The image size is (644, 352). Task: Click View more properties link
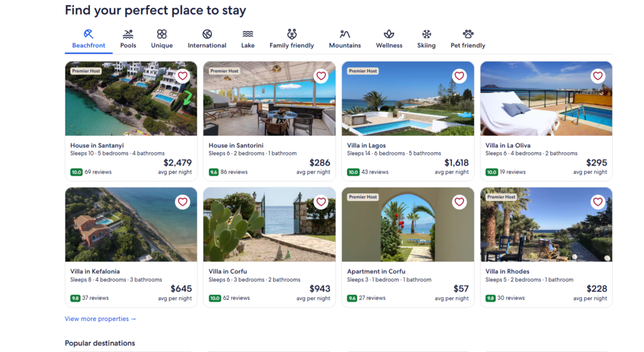(100, 319)
